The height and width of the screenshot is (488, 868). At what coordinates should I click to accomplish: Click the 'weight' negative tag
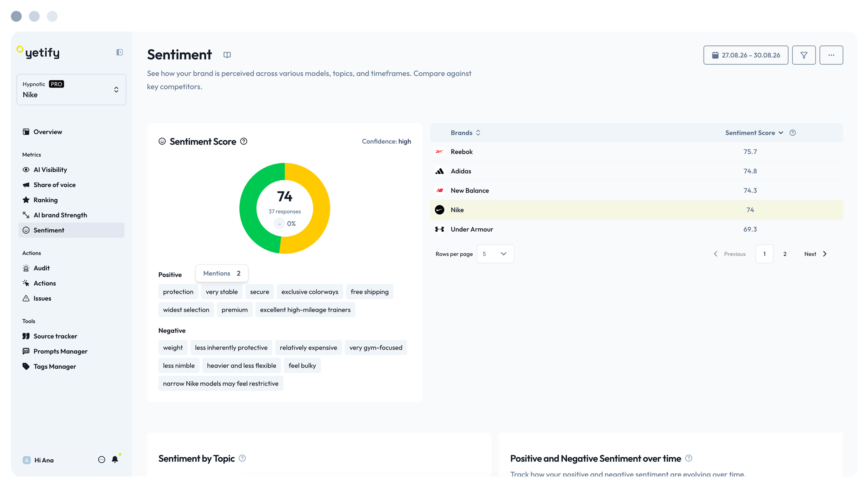coord(173,347)
